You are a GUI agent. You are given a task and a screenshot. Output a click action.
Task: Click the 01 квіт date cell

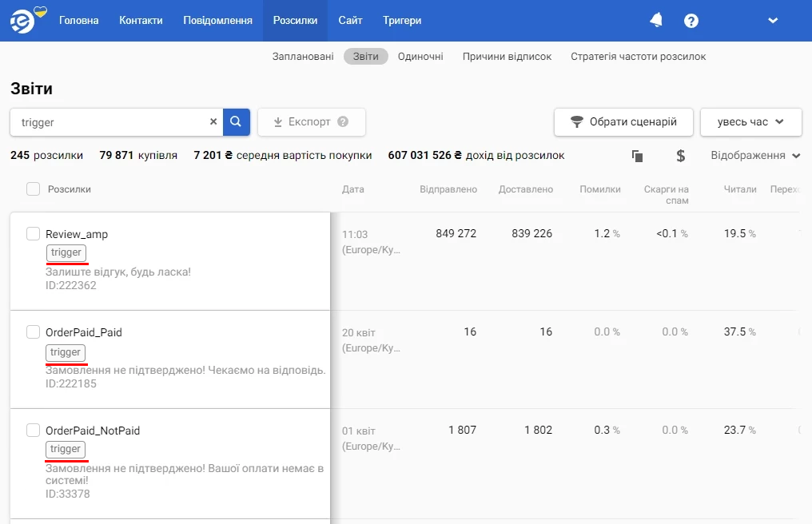point(358,431)
